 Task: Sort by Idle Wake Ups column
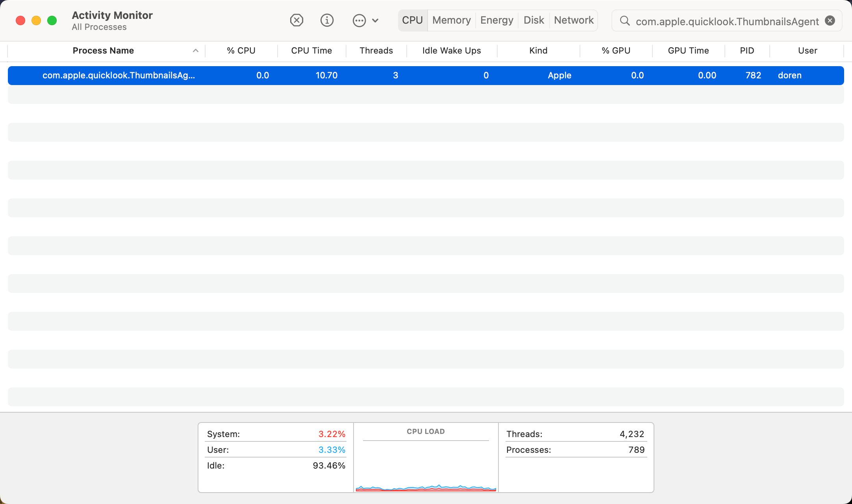[x=452, y=50]
